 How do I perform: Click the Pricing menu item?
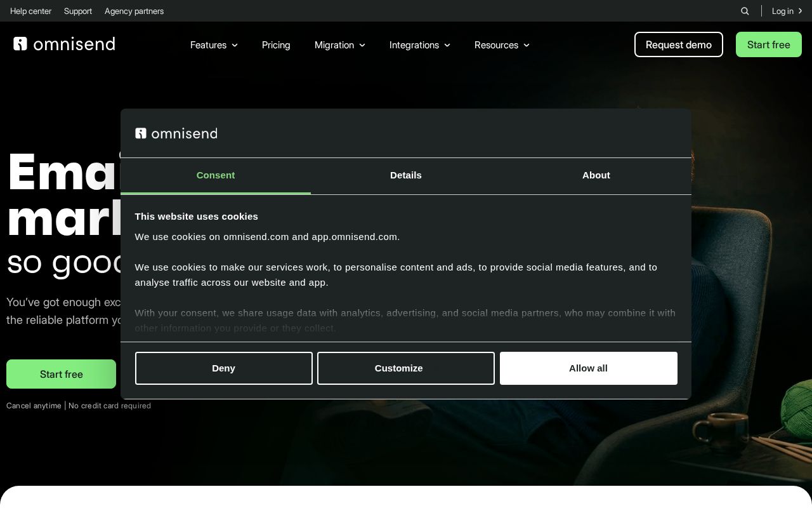coord(276,44)
